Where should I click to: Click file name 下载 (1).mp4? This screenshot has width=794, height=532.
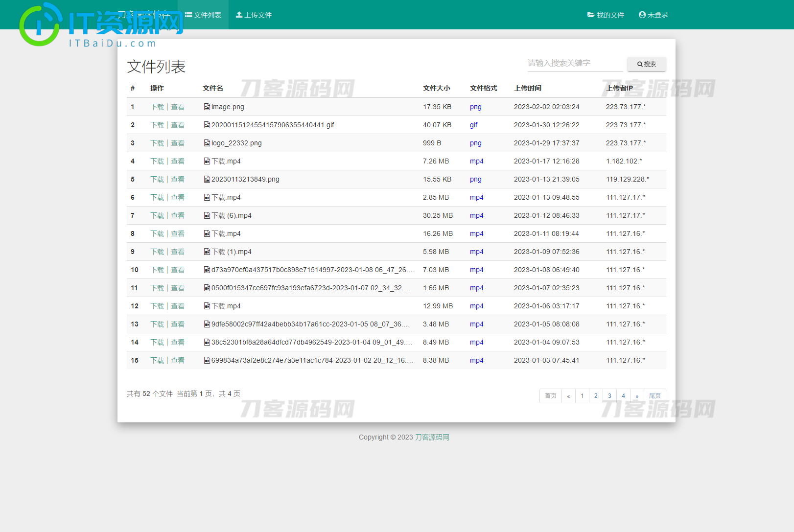(232, 252)
